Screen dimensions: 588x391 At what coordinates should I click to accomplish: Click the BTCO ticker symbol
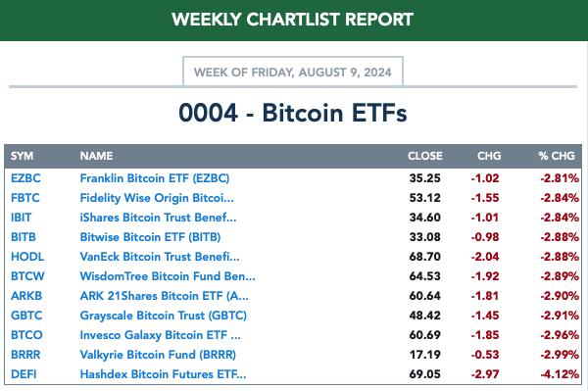[26, 335]
